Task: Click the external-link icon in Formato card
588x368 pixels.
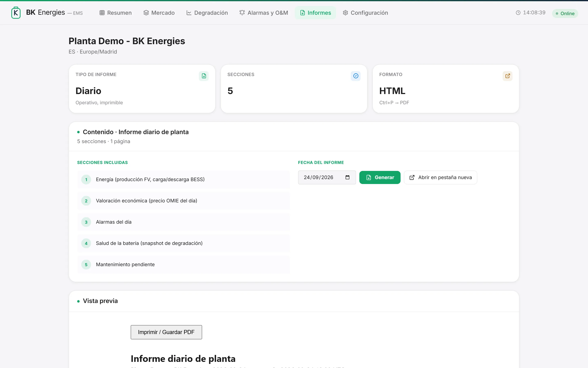Action: click(507, 76)
